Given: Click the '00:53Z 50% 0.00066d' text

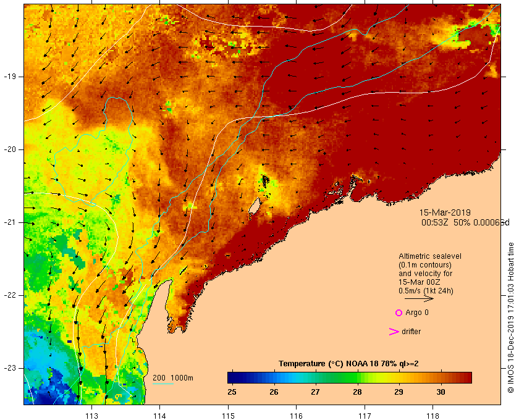Looking at the screenshot, I should 465,222.
